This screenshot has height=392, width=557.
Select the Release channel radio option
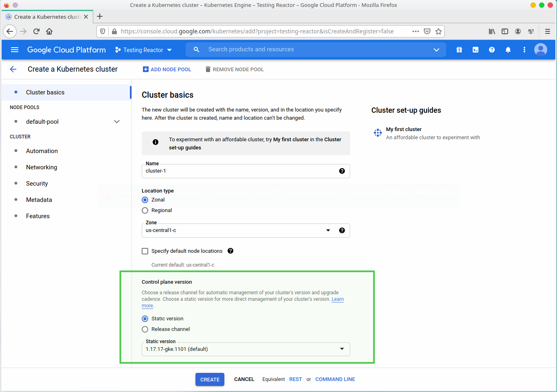point(145,329)
